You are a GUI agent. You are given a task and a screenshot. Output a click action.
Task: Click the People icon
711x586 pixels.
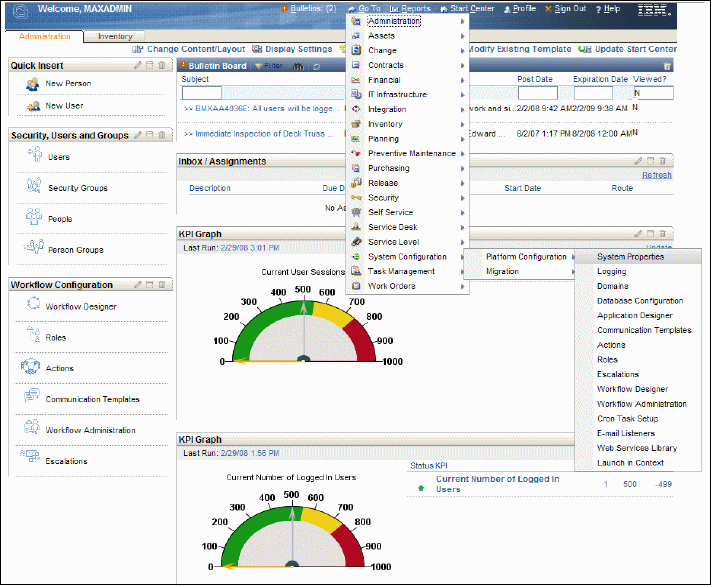pos(34,217)
